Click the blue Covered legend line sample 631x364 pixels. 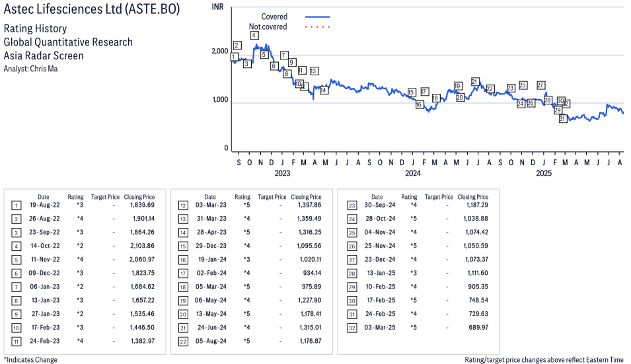318,17
